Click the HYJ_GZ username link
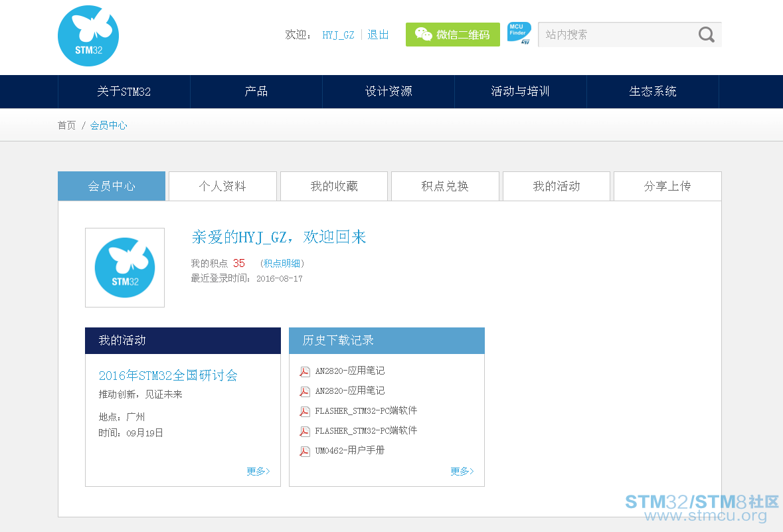This screenshot has width=783, height=532. [338, 35]
